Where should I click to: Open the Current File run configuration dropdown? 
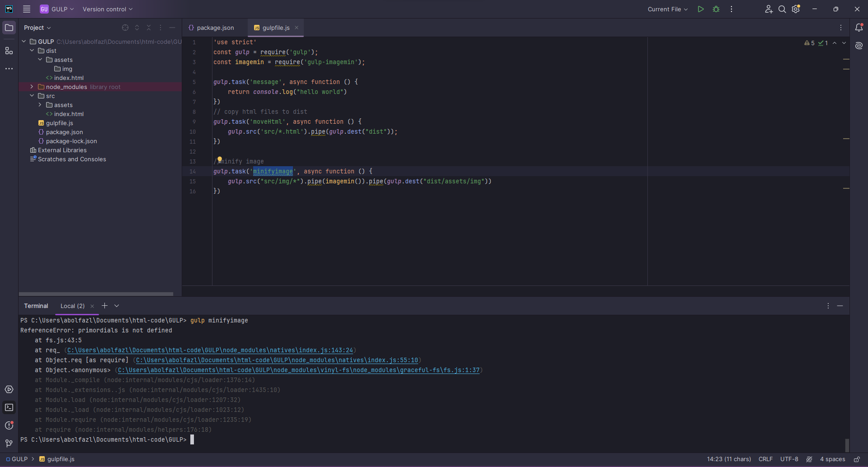click(667, 9)
